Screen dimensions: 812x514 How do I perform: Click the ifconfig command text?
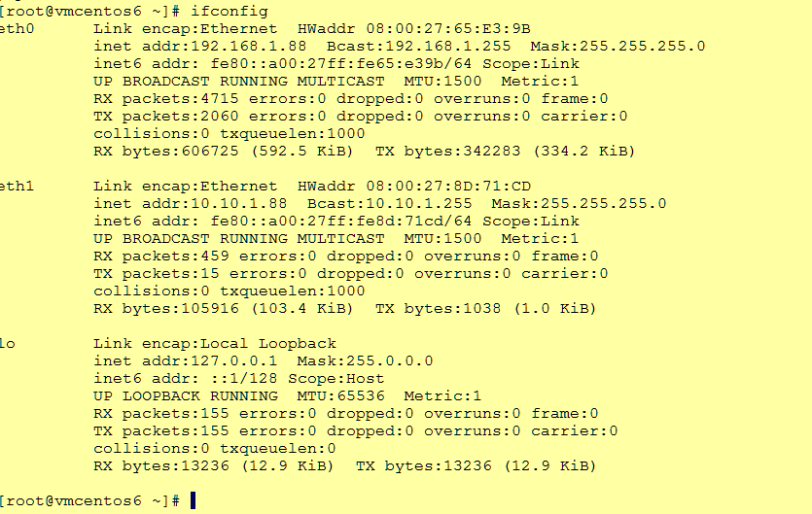(229, 11)
